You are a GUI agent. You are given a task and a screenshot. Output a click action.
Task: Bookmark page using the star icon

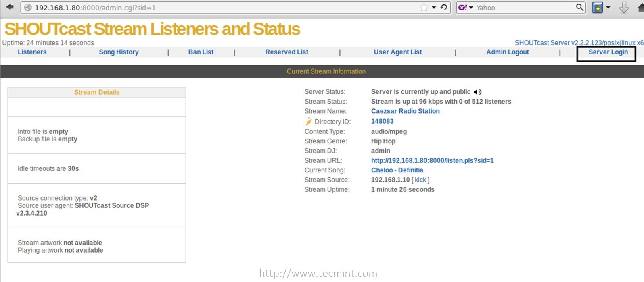pos(424,7)
